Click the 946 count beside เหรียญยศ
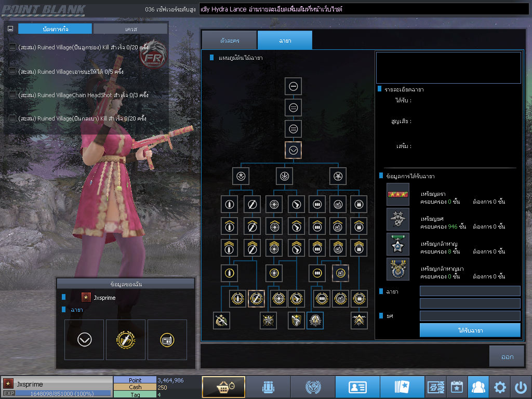This screenshot has height=399, width=532. click(453, 227)
